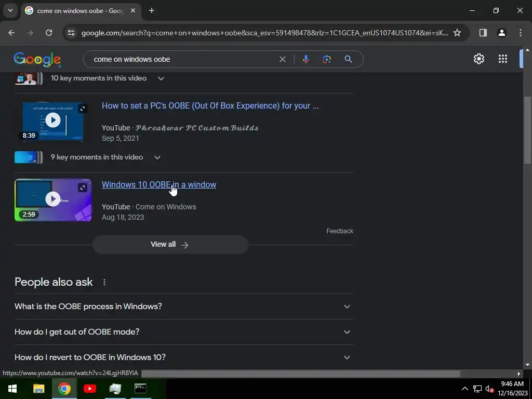Image resolution: width=532 pixels, height=399 pixels.
Task: Expand preview icon on the 2:59 thumbnail
Action: click(83, 187)
